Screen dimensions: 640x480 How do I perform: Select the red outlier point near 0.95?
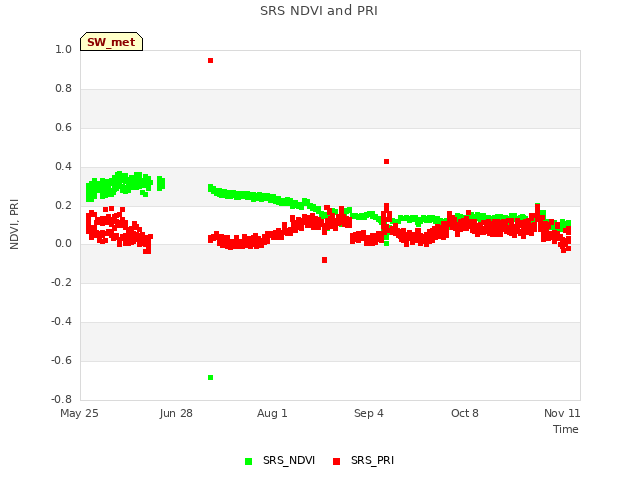[x=211, y=60]
